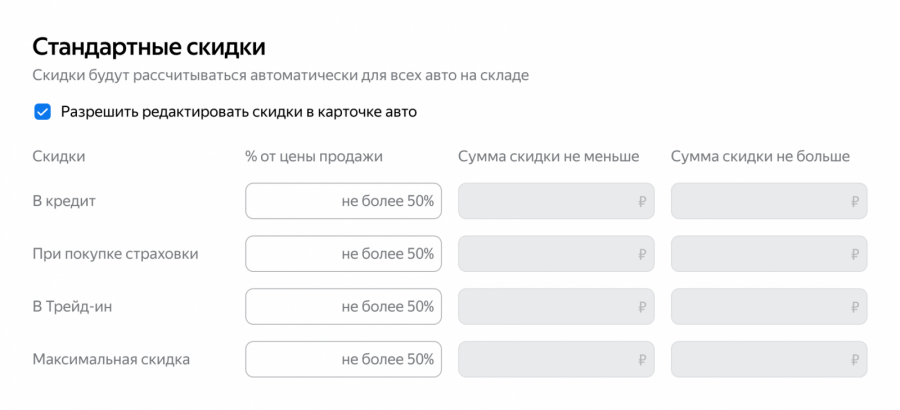The image size is (900, 410).
Task: Click the "Максимальная скидка" row label
Action: (111, 359)
